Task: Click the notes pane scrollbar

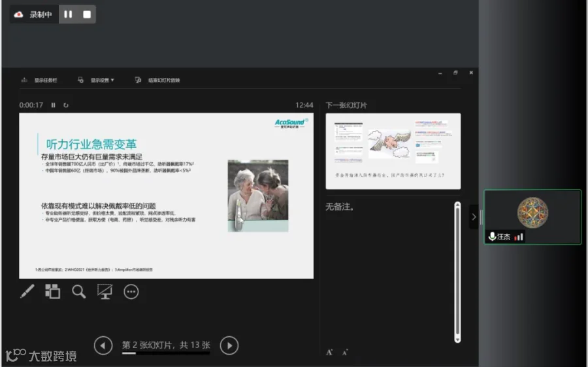Action: click(457, 272)
